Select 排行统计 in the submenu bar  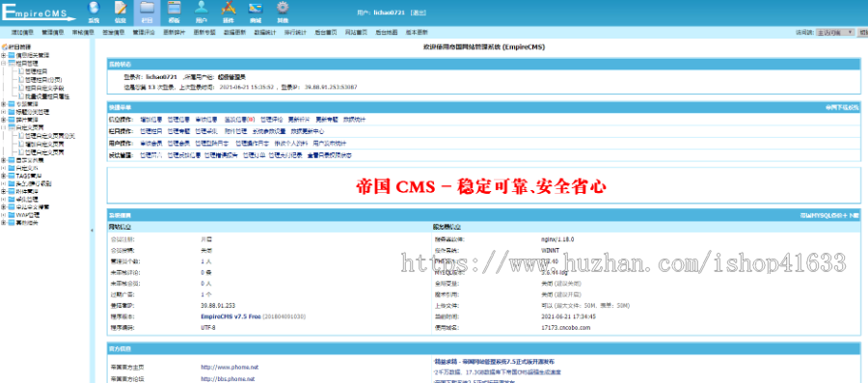[x=296, y=33]
